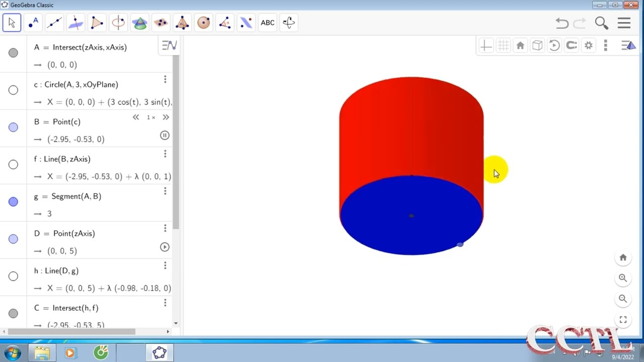The image size is (644, 362).
Task: Switch to GeoGebra taskbar button
Action: (x=159, y=353)
